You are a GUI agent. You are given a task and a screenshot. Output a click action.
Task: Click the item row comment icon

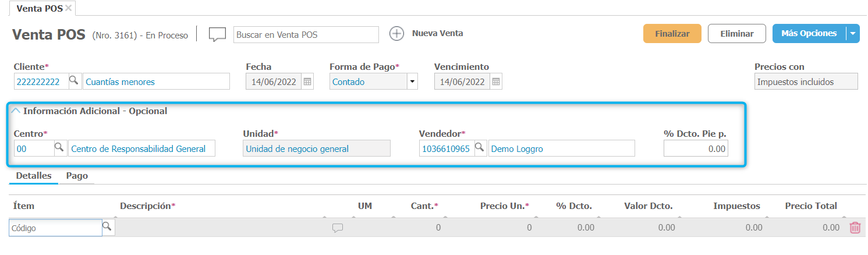(338, 228)
